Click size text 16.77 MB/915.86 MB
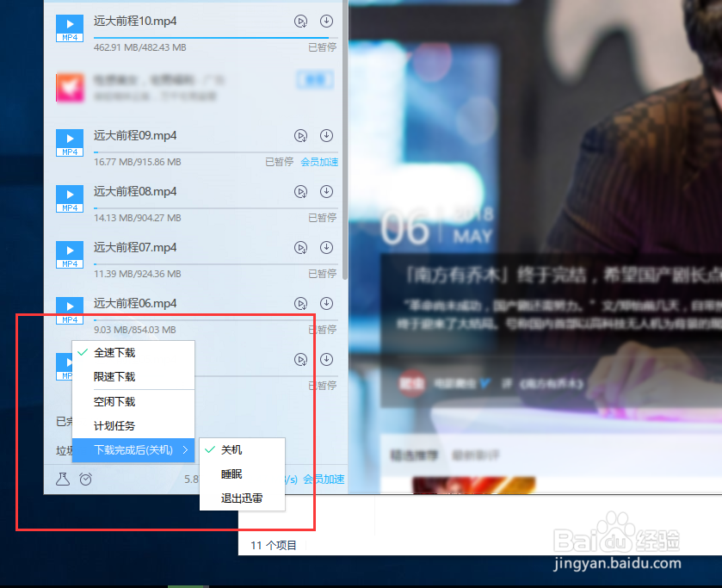Image resolution: width=722 pixels, height=588 pixels. pyautogui.click(x=137, y=162)
